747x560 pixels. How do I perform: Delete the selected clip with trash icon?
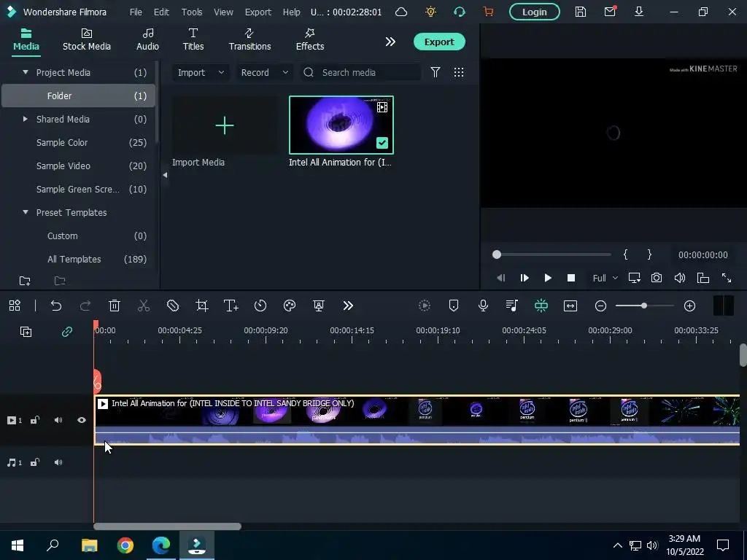(115, 306)
